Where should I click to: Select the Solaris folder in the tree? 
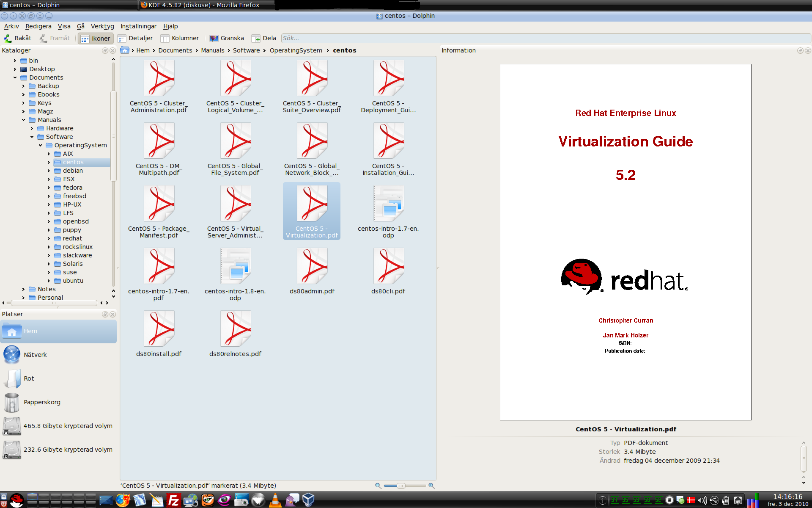(x=73, y=264)
